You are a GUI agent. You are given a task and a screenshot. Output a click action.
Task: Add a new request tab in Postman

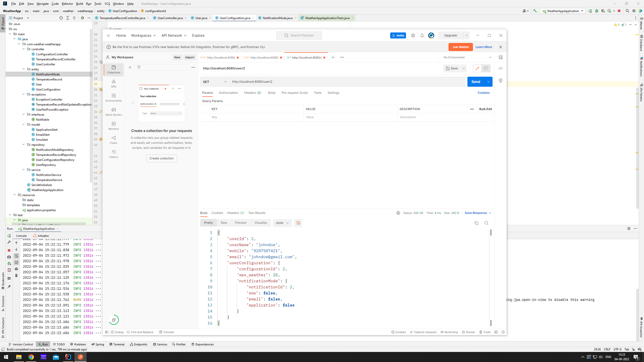click(x=333, y=57)
